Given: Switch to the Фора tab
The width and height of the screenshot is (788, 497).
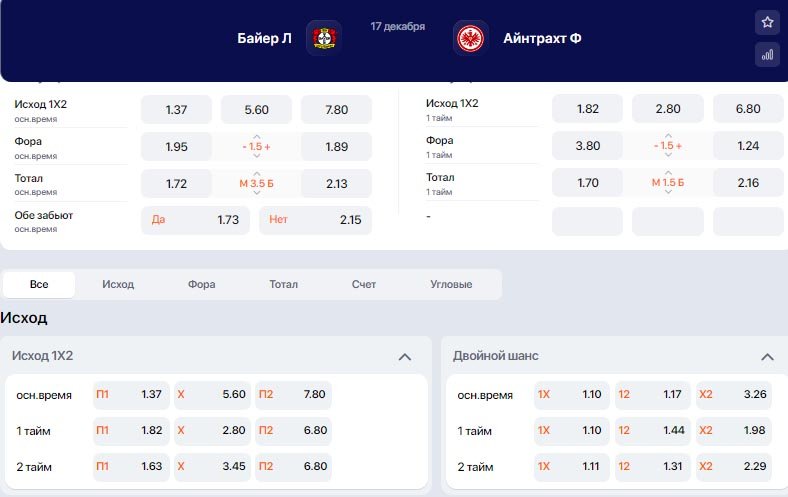Looking at the screenshot, I should pos(202,284).
